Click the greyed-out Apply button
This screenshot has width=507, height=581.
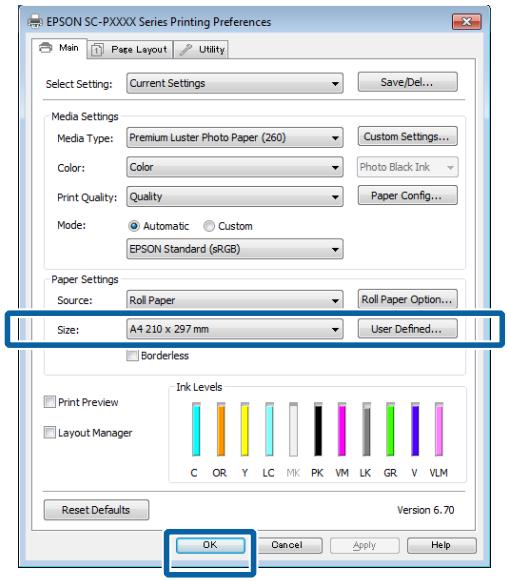(365, 545)
